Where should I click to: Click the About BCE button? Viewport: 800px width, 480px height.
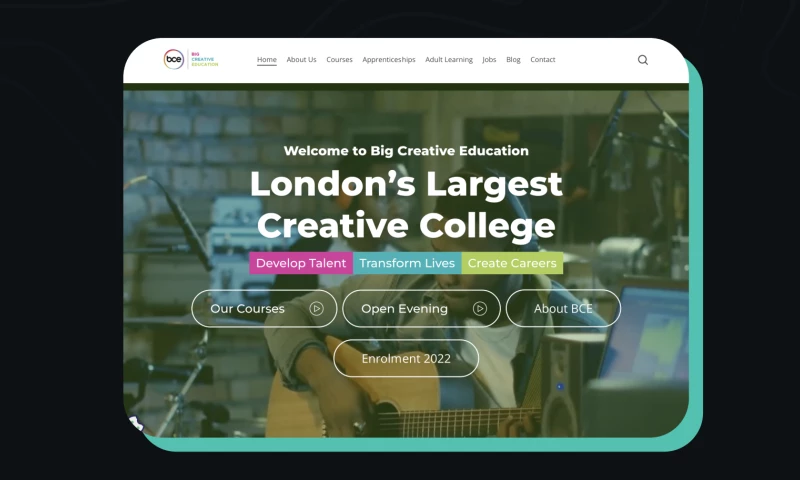coord(563,309)
